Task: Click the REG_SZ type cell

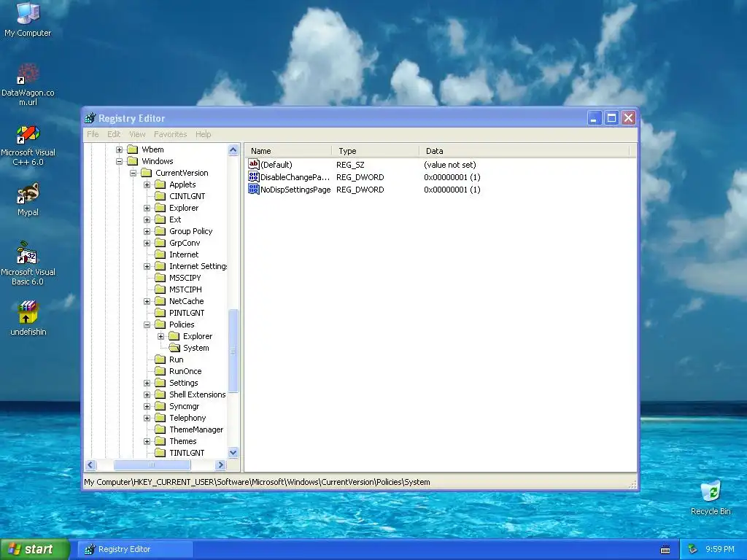Action: coord(350,165)
